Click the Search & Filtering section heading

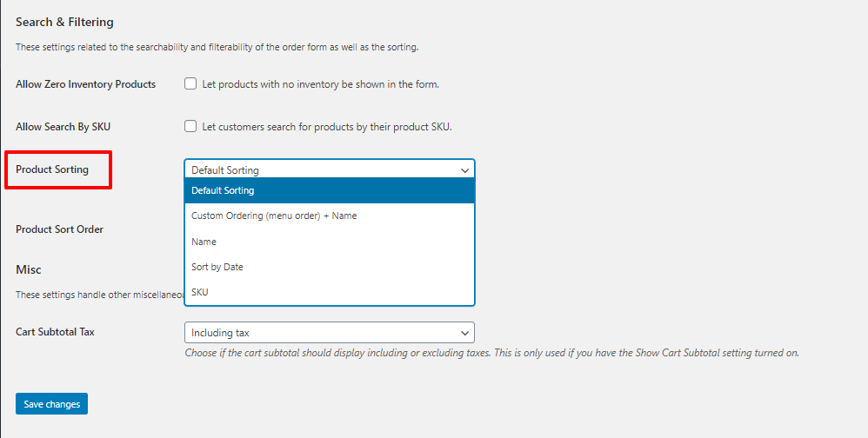click(64, 22)
